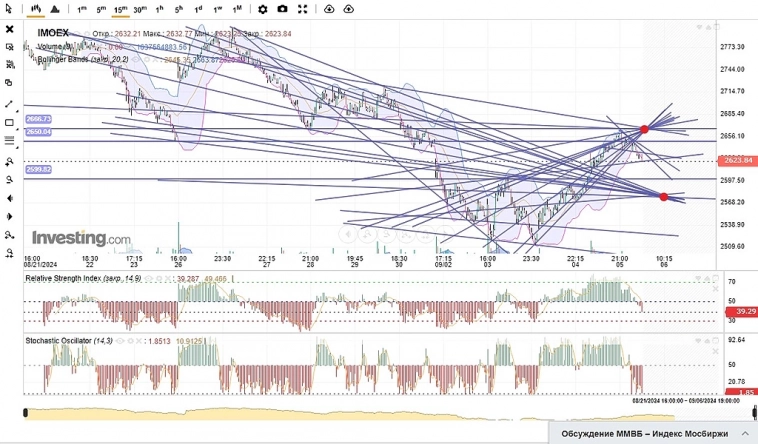
Task: Click the cloud download icon
Action: [328, 9]
